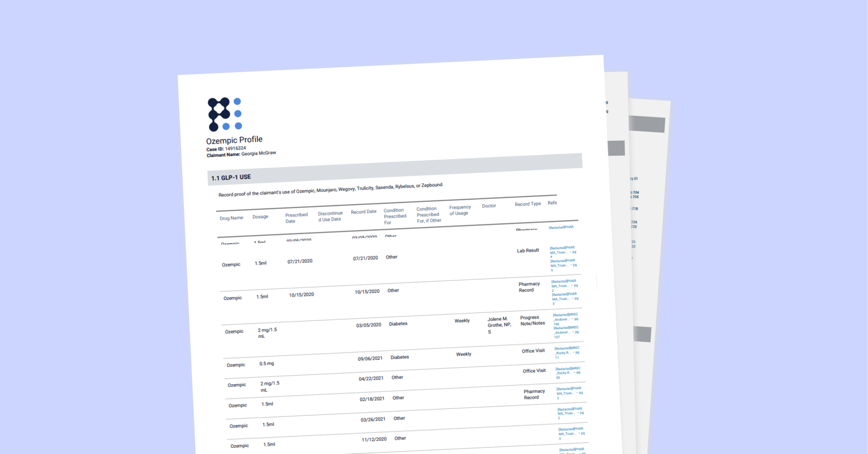Click the 'Record Type' column header

click(x=528, y=204)
